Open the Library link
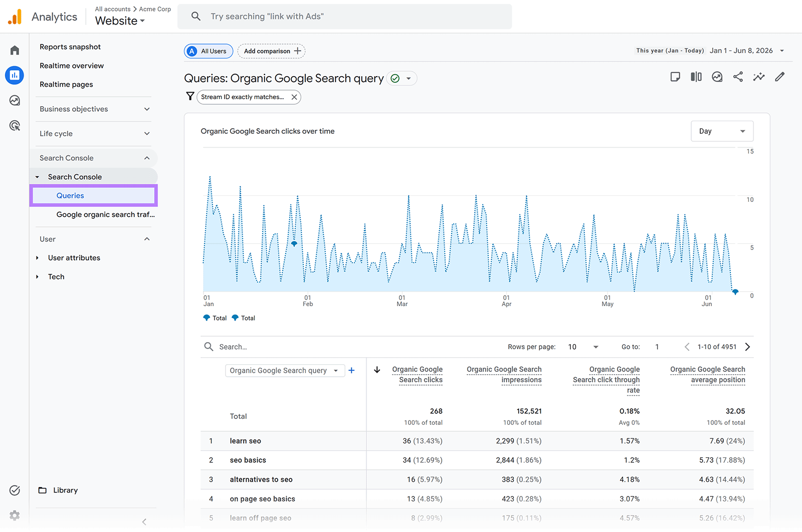The height and width of the screenshot is (532, 802). (65, 490)
